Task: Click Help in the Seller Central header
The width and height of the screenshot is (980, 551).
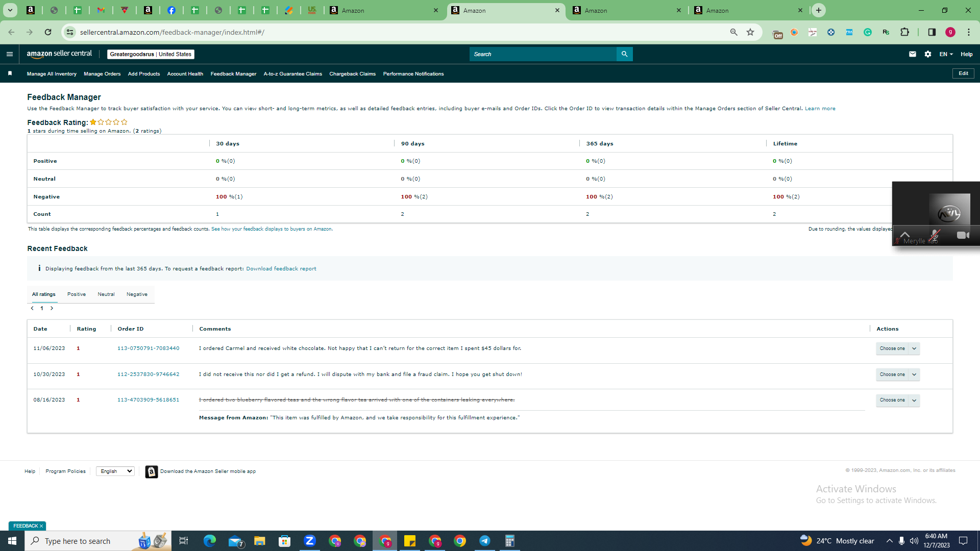Action: tap(967, 54)
